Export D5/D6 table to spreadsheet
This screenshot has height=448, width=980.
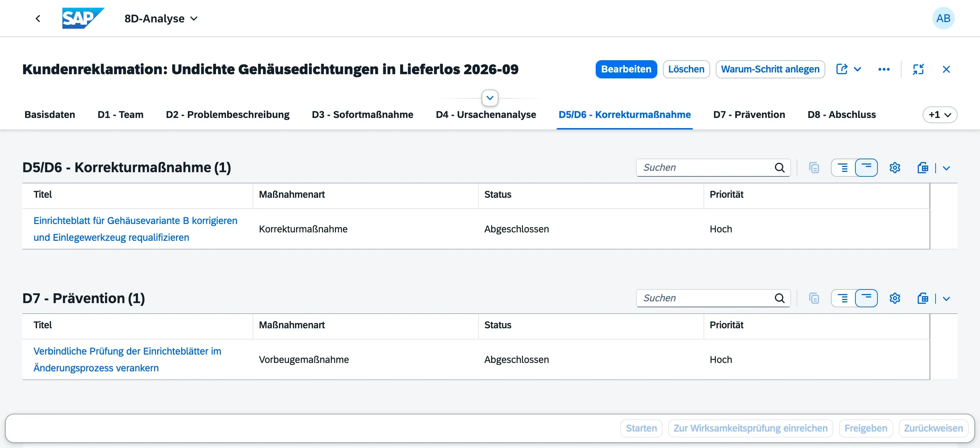click(x=923, y=168)
